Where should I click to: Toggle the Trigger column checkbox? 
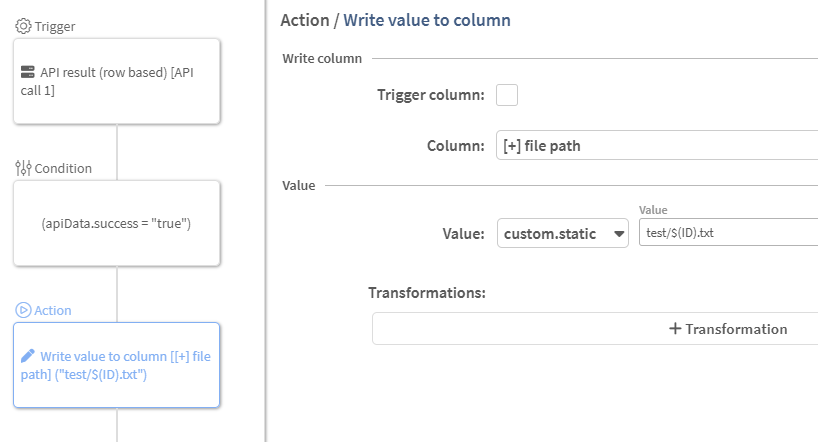[507, 95]
